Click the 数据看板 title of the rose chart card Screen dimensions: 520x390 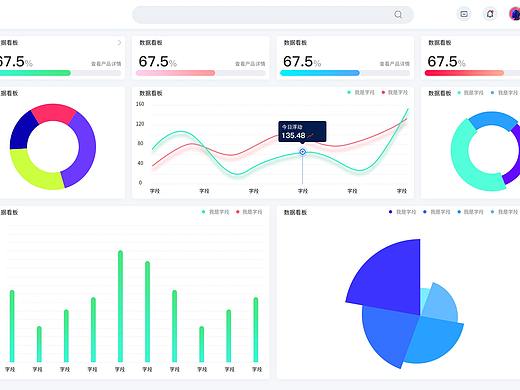tap(295, 212)
